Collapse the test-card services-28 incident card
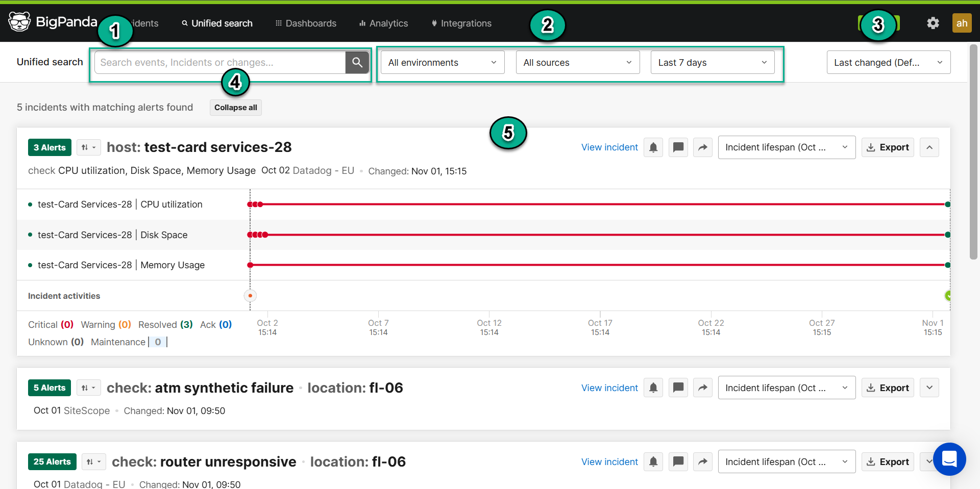The image size is (980, 489). click(929, 147)
